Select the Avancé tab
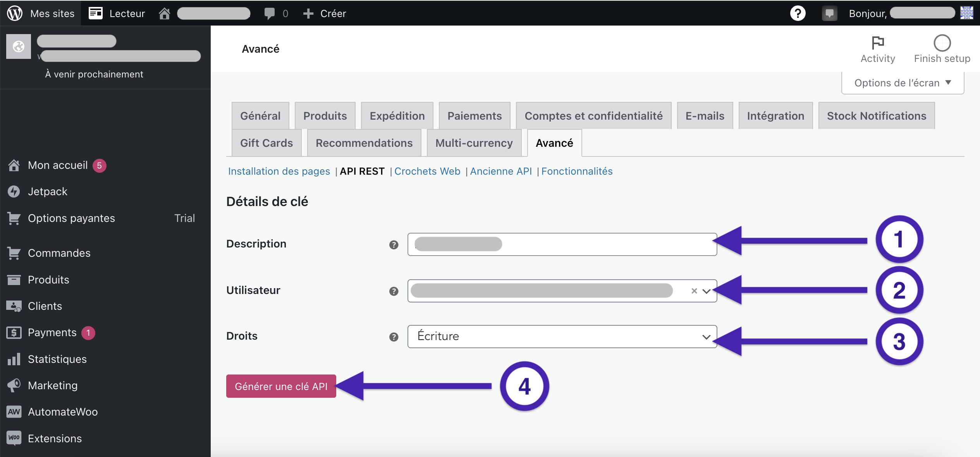The width and height of the screenshot is (980, 457). [x=554, y=143]
